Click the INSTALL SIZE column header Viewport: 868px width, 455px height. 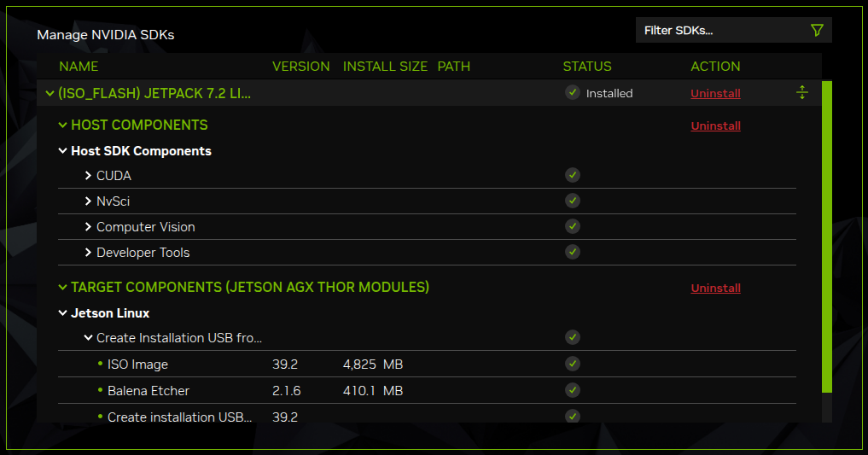pos(385,67)
